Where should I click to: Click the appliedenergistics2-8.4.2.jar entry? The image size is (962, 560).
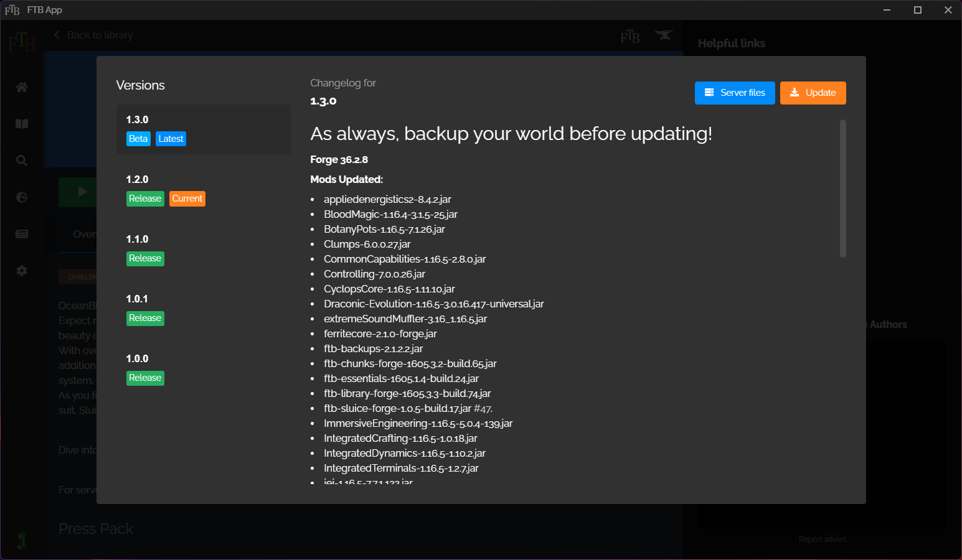387,200
